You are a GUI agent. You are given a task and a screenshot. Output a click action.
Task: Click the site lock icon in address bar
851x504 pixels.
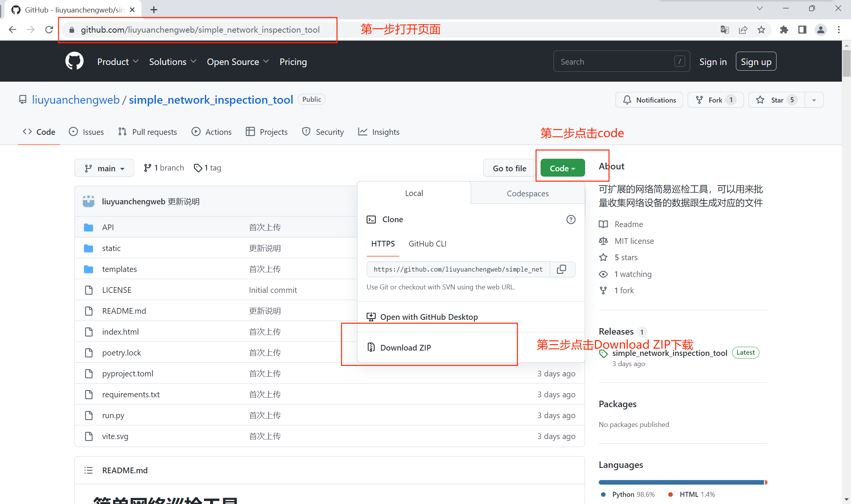[71, 30]
